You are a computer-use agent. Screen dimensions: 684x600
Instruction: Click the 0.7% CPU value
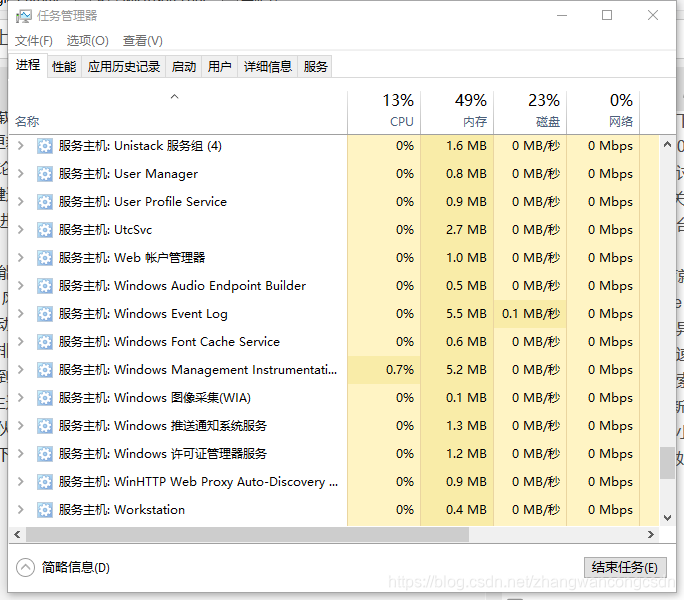point(400,370)
